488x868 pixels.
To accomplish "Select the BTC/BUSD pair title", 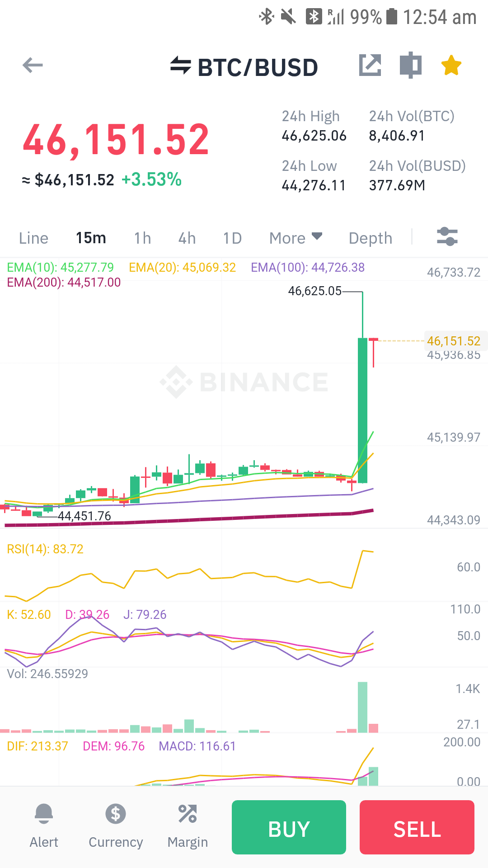I will click(258, 67).
